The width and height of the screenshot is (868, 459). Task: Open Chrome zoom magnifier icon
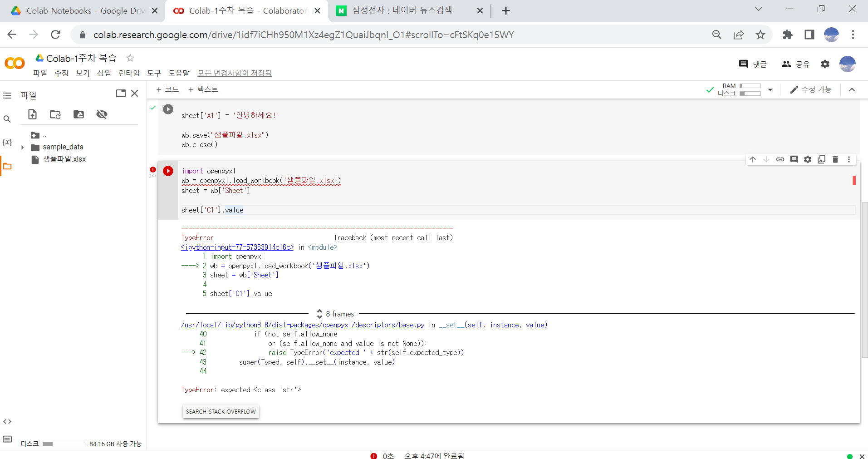pos(717,35)
